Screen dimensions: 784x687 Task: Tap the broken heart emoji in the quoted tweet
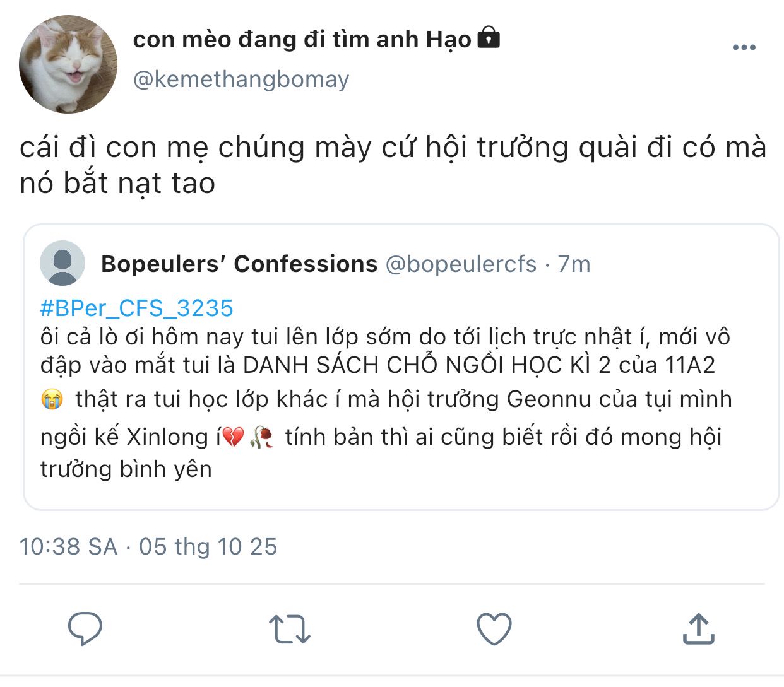click(234, 437)
